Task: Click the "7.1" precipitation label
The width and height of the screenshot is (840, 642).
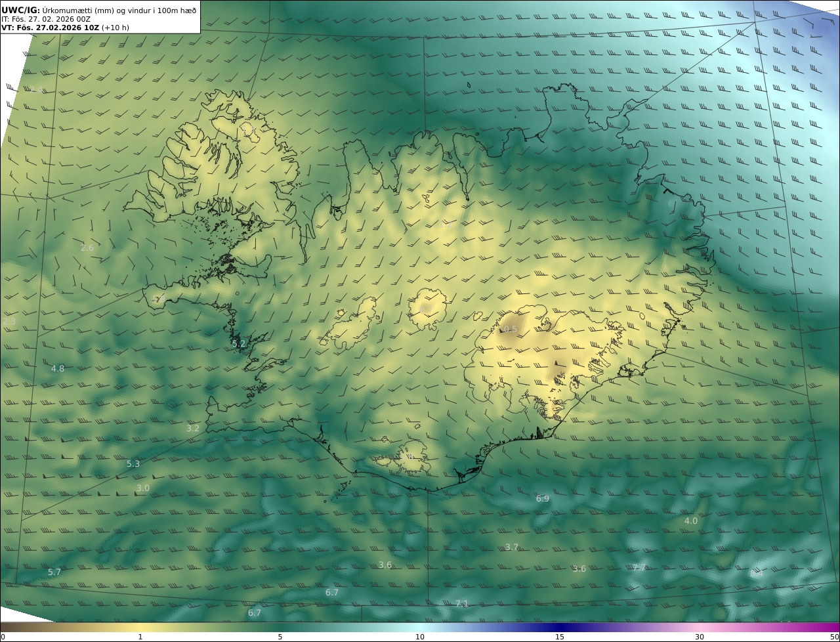Action: [462, 603]
